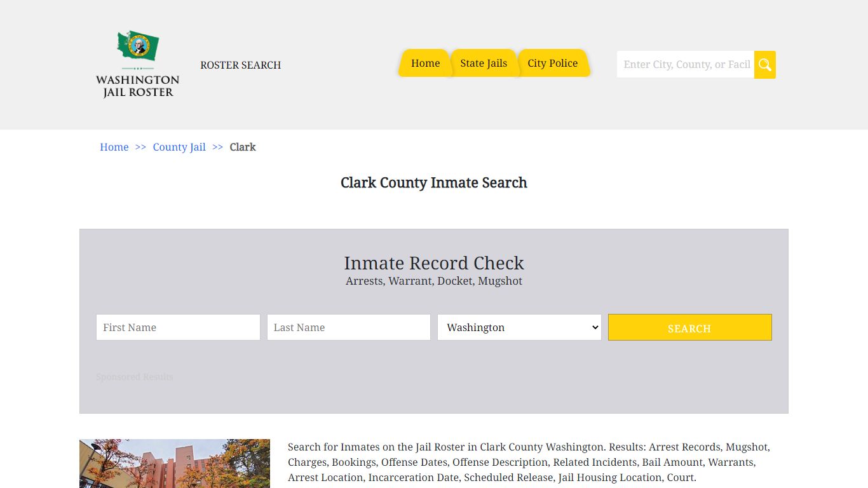868x488 pixels.
Task: Click the Clark breadcrumb text
Action: [243, 147]
